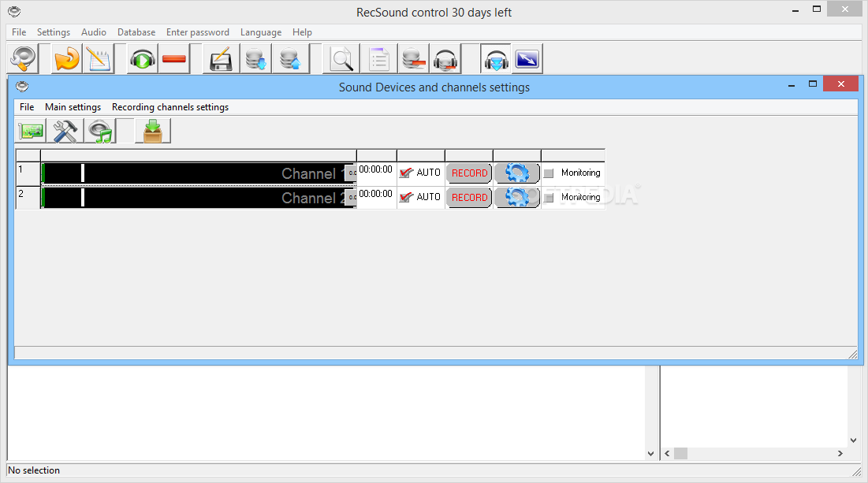The height and width of the screenshot is (483, 868).
Task: Click the Enter password menu item
Action: (x=198, y=32)
